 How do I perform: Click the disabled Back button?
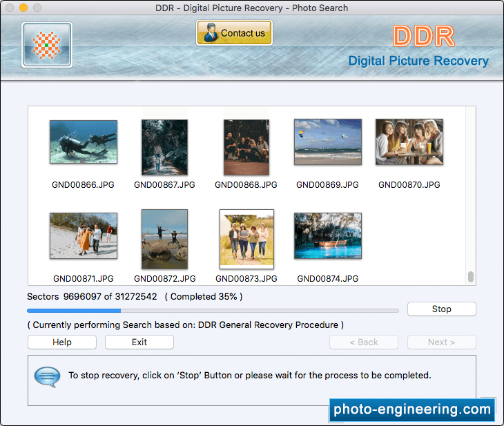[364, 342]
